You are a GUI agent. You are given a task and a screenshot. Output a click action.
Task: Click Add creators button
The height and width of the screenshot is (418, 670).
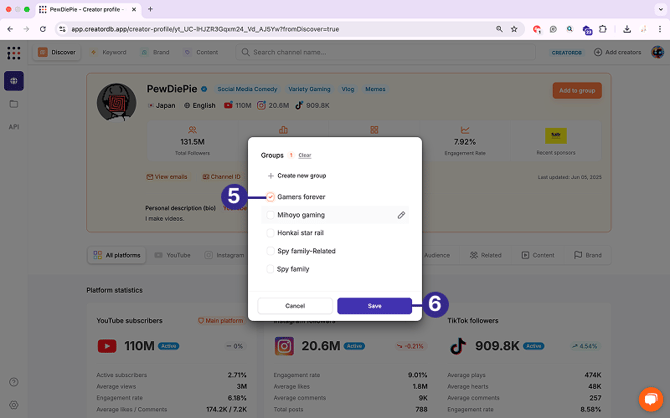coord(617,52)
